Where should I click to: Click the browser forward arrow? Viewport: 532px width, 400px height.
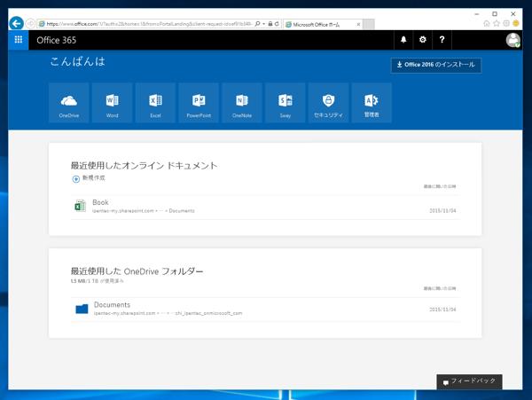[30, 23]
